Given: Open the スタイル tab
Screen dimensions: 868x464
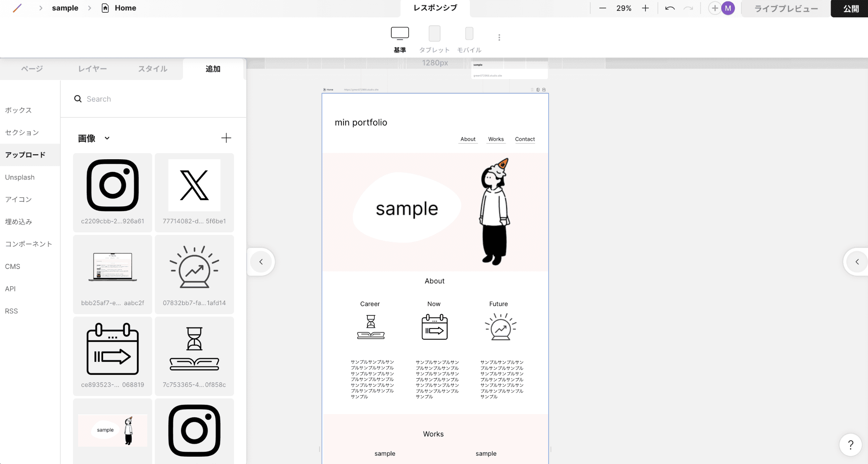Looking at the screenshot, I should 152,68.
